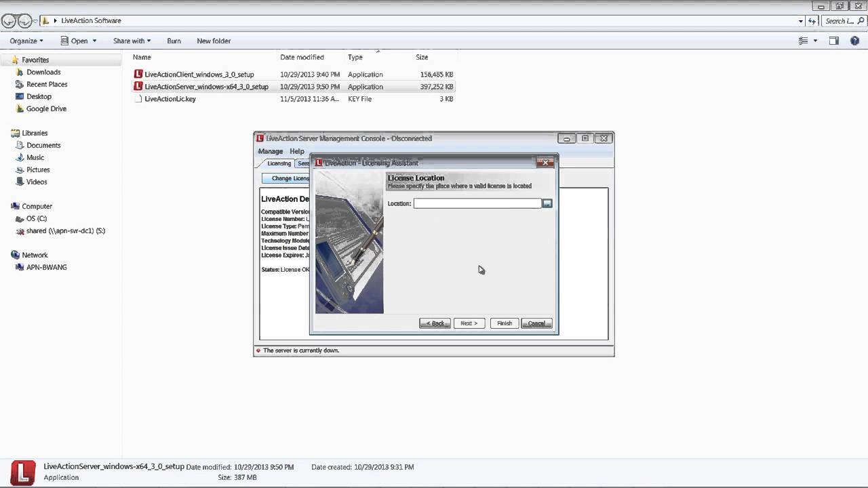Maximize the Server Management Console window
Viewport: 868px width, 488px height.
(585, 138)
